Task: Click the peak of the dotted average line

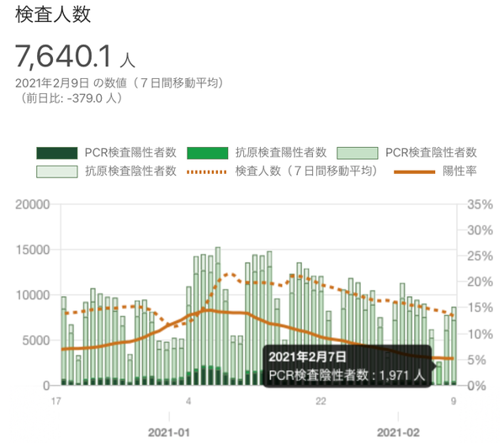Action: pyautogui.click(x=229, y=274)
